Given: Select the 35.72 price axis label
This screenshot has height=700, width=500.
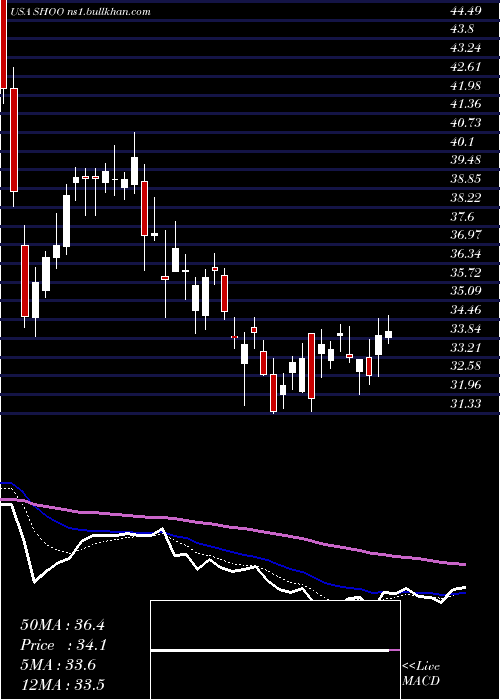Looking at the screenshot, I should point(466,272).
